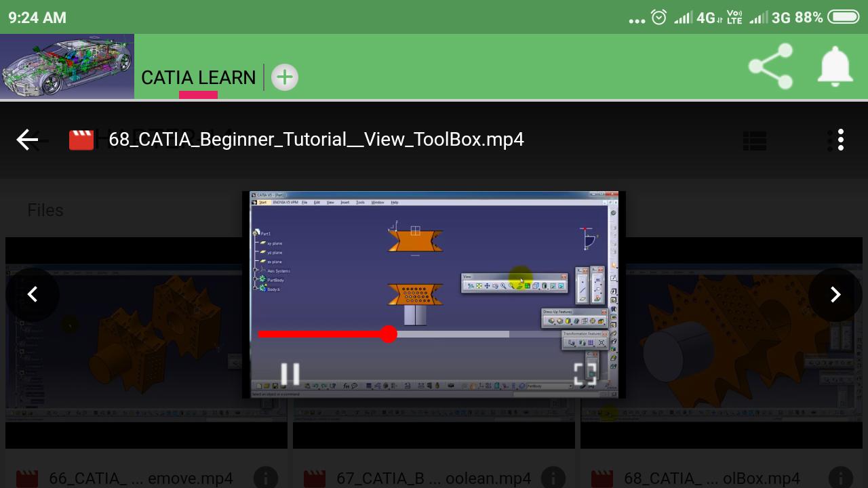Image resolution: width=868 pixels, height=488 pixels.
Task: Tap the 9:24 AM clock
Action: pos(37,18)
